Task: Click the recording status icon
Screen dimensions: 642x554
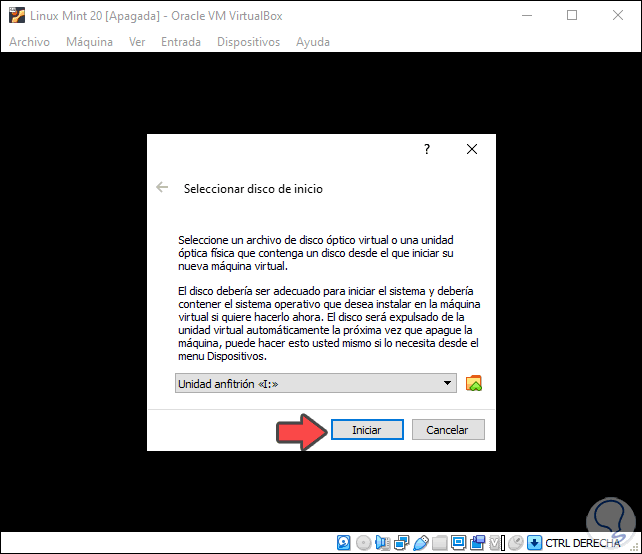Action: 477,543
